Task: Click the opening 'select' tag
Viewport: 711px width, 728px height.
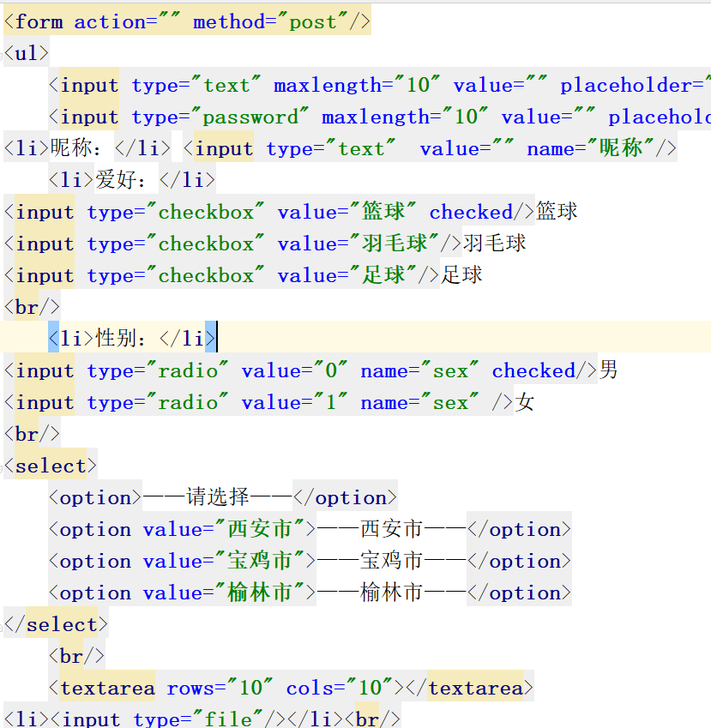Action: point(50,466)
